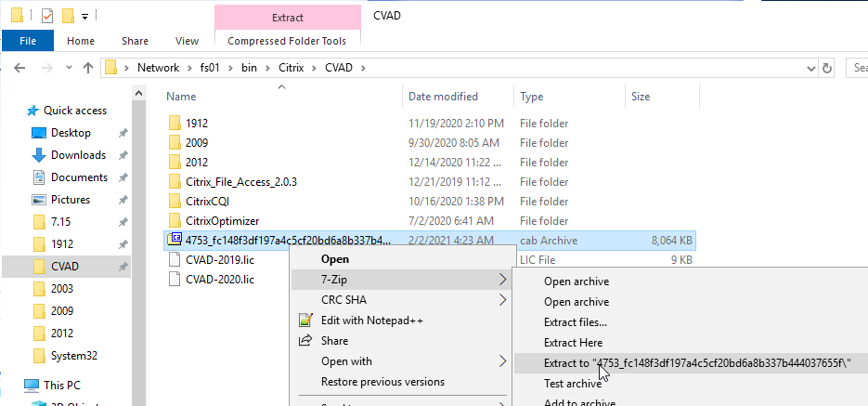The width and height of the screenshot is (868, 406).
Task: Refresh the CVAD folder view
Action: (827, 68)
